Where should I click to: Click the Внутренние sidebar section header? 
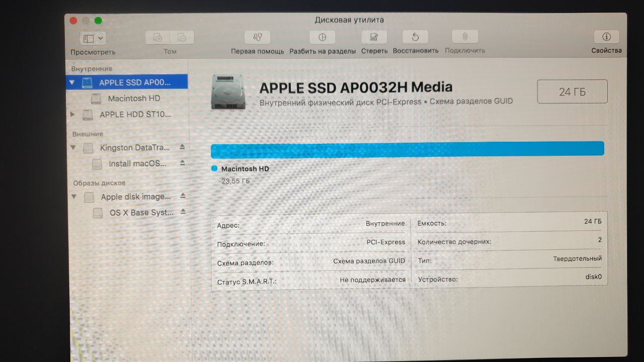coord(92,68)
